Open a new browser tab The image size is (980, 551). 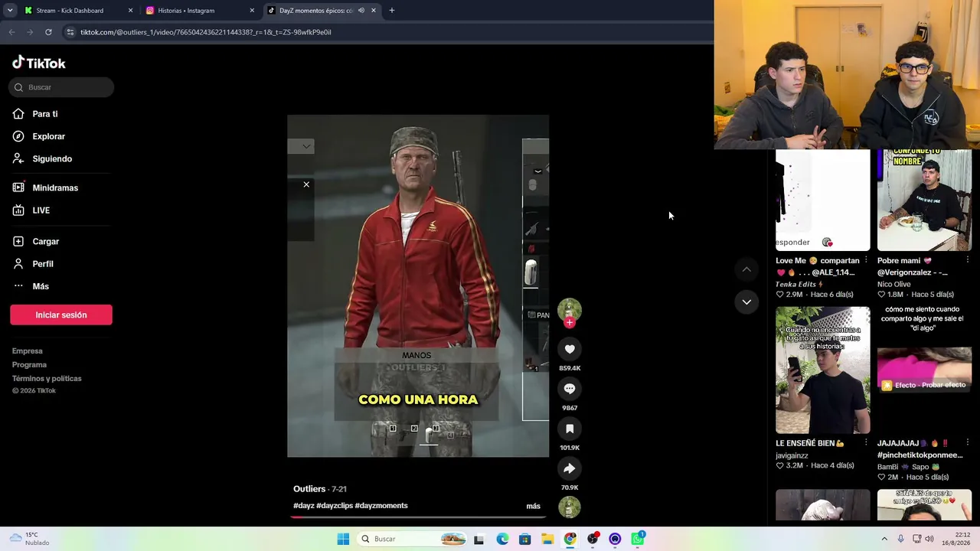pos(392,11)
